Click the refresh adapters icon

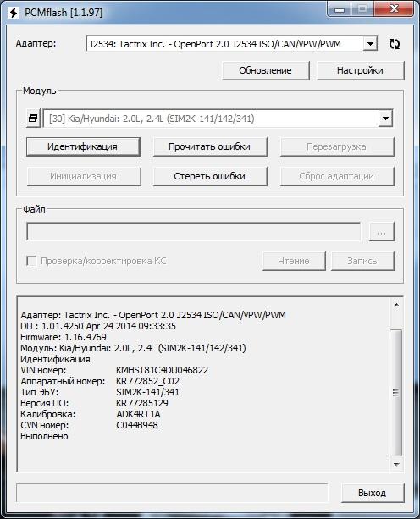395,44
